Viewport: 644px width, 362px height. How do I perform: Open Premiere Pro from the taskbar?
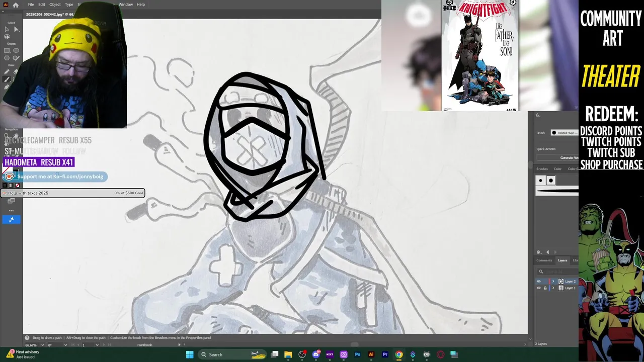tap(385, 354)
